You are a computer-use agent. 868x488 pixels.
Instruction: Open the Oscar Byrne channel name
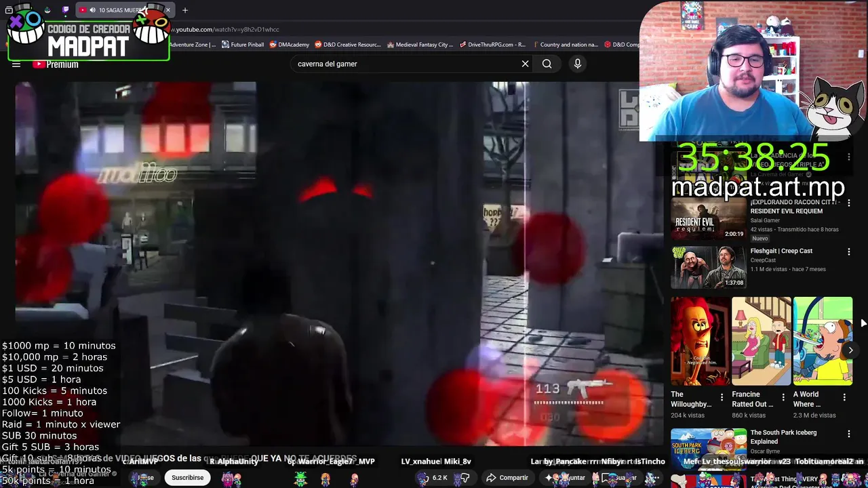(766, 451)
